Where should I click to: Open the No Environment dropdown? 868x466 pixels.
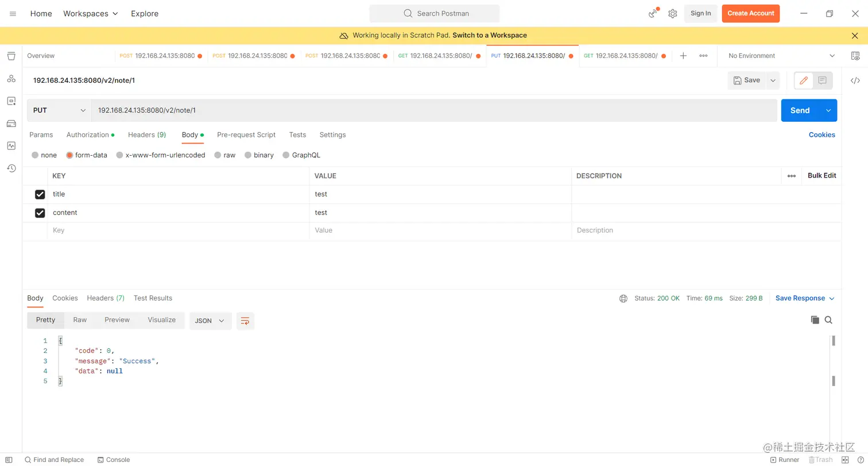tap(781, 56)
